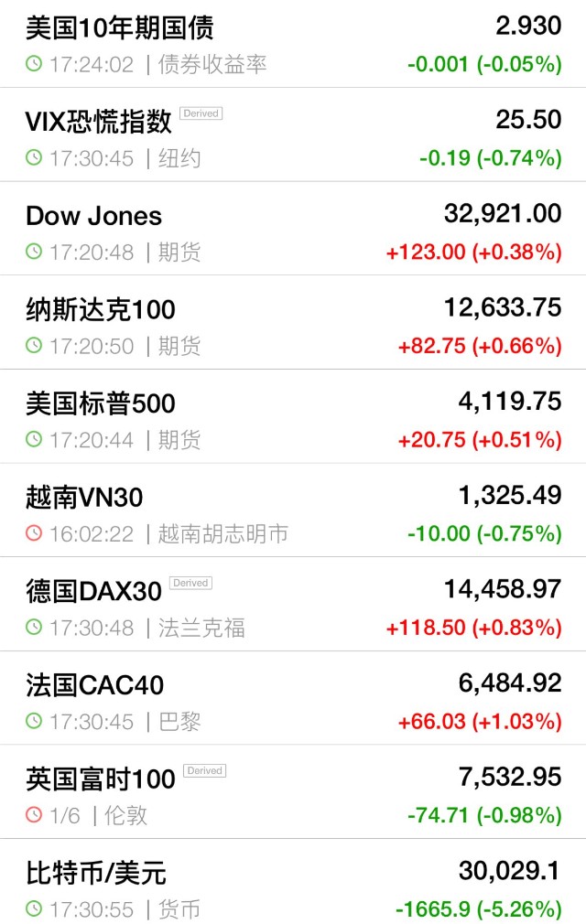Click the clock icon under 比特币/美元
This screenshot has height=924, width=586.
(34, 909)
